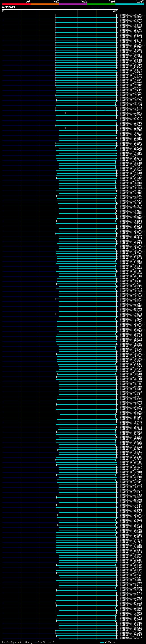146x644 pixels.
Task: Click the white query sequence bar
Action: (60, 9)
